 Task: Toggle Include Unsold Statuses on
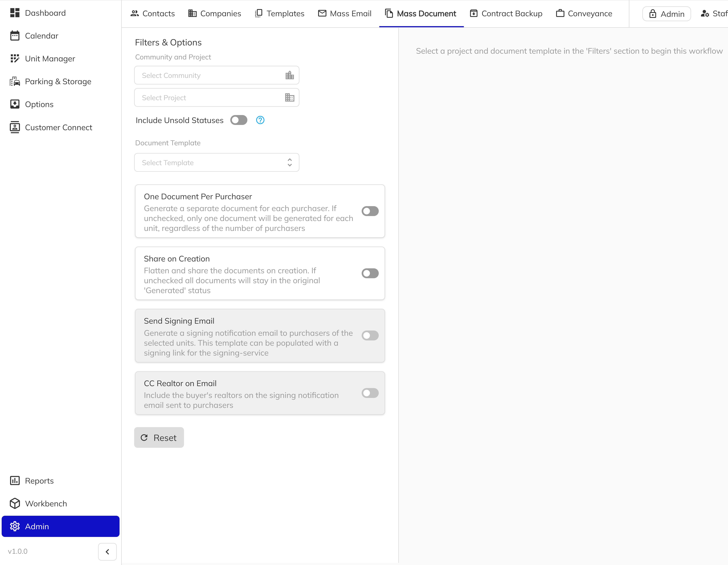point(239,120)
